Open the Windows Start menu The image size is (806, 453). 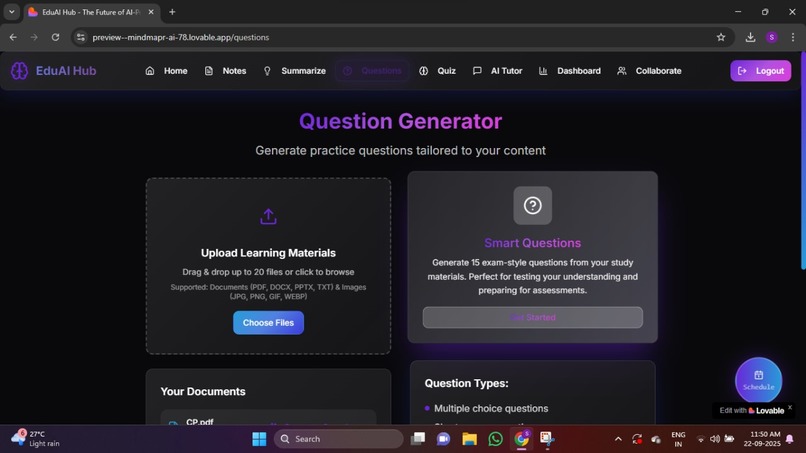tap(260, 439)
